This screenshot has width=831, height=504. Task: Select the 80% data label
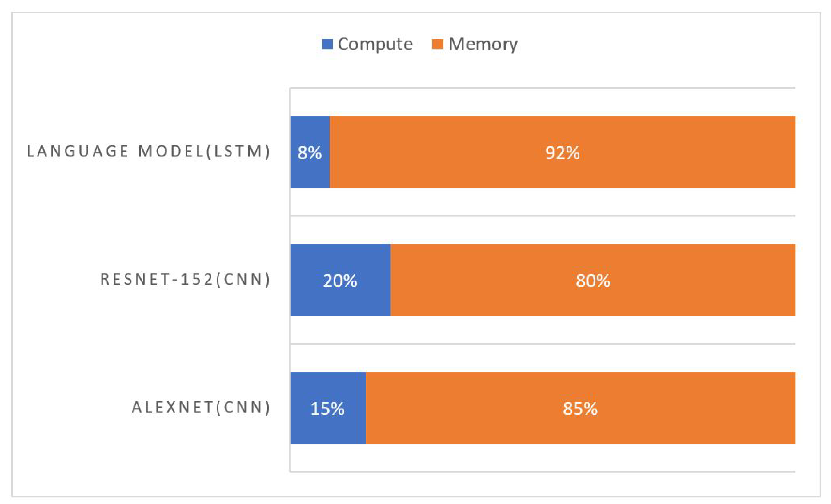point(593,281)
